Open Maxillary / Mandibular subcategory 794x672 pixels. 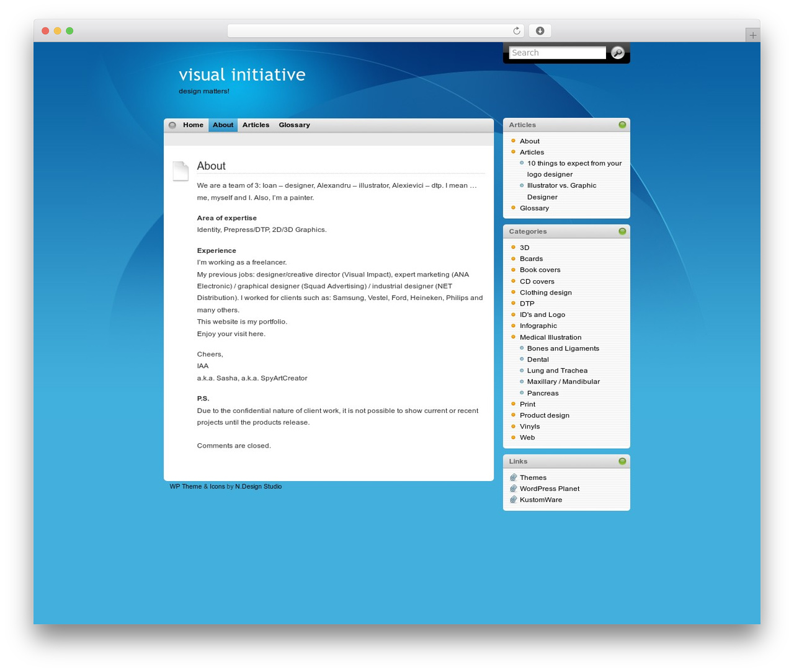click(563, 382)
